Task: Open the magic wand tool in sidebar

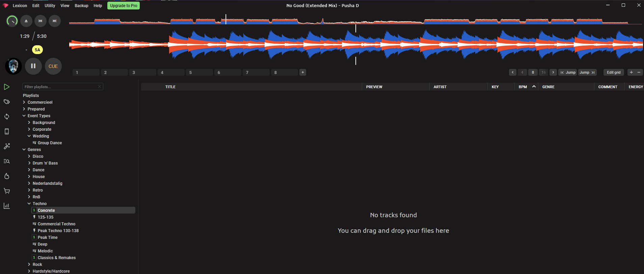Action: pyautogui.click(x=7, y=146)
